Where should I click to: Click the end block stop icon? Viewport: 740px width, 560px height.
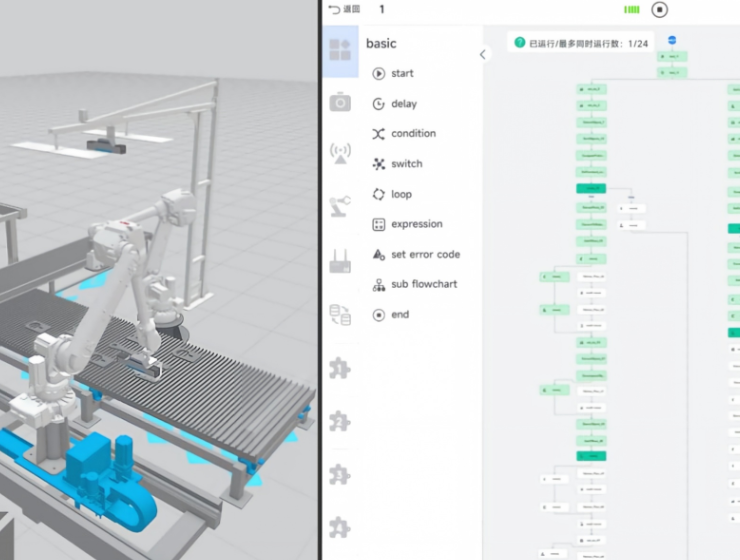378,315
